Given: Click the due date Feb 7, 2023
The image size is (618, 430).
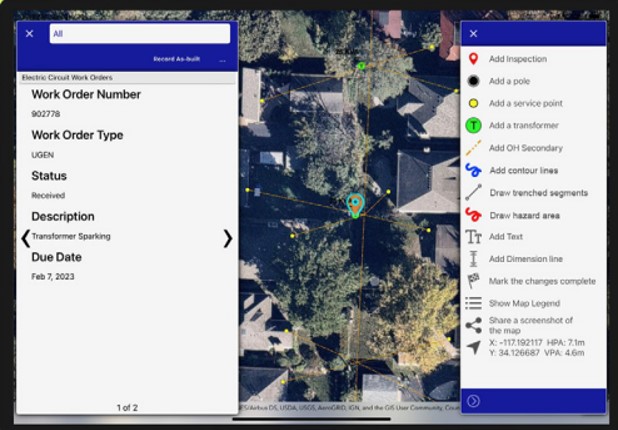Looking at the screenshot, I should pos(53,277).
